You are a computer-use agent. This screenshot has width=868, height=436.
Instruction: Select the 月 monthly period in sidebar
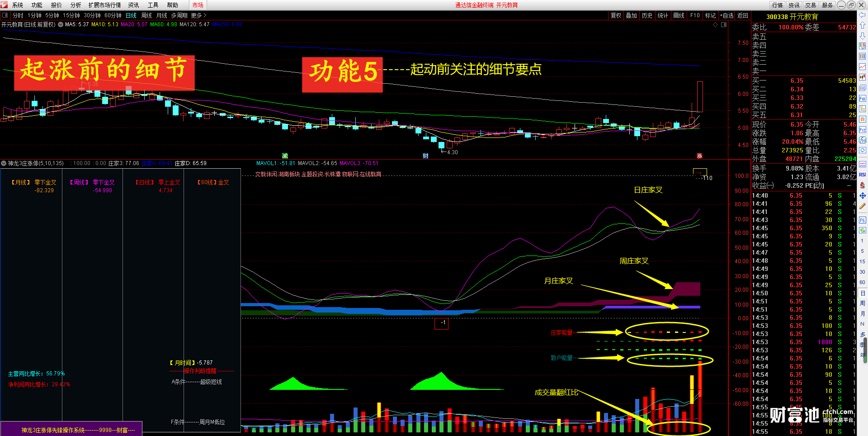point(863,314)
